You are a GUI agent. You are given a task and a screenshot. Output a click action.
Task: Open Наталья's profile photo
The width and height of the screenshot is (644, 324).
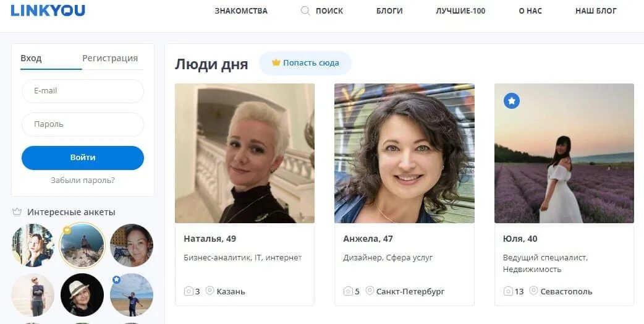(245, 153)
